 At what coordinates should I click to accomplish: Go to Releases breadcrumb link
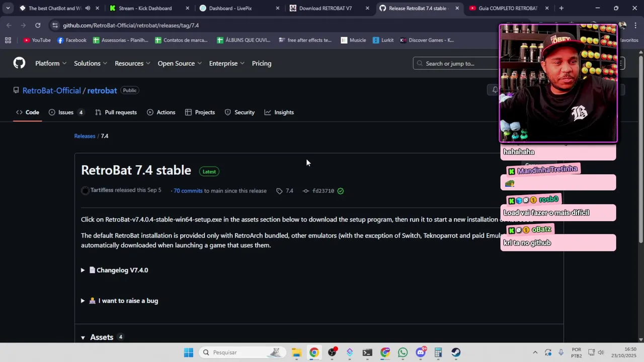tap(85, 136)
